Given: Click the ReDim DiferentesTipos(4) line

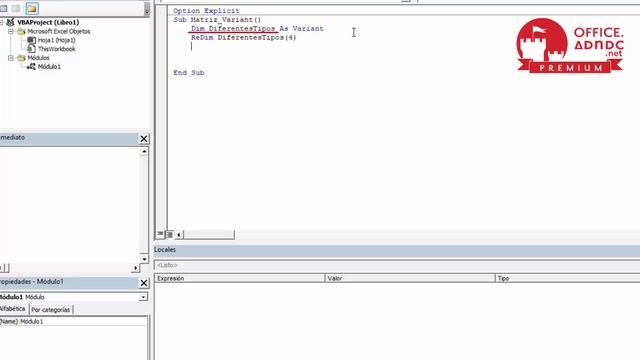Looking at the screenshot, I should [x=244, y=38].
